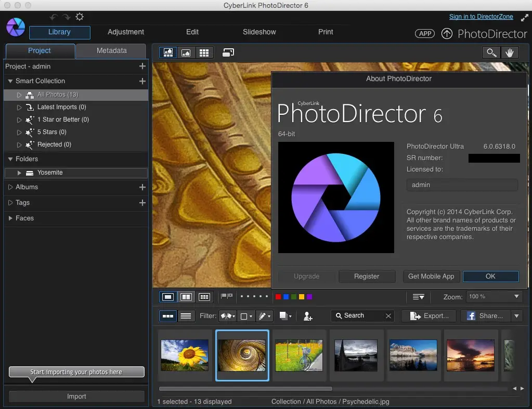The image size is (532, 409).
Task: Open the Library tab
Action: pyautogui.click(x=59, y=32)
